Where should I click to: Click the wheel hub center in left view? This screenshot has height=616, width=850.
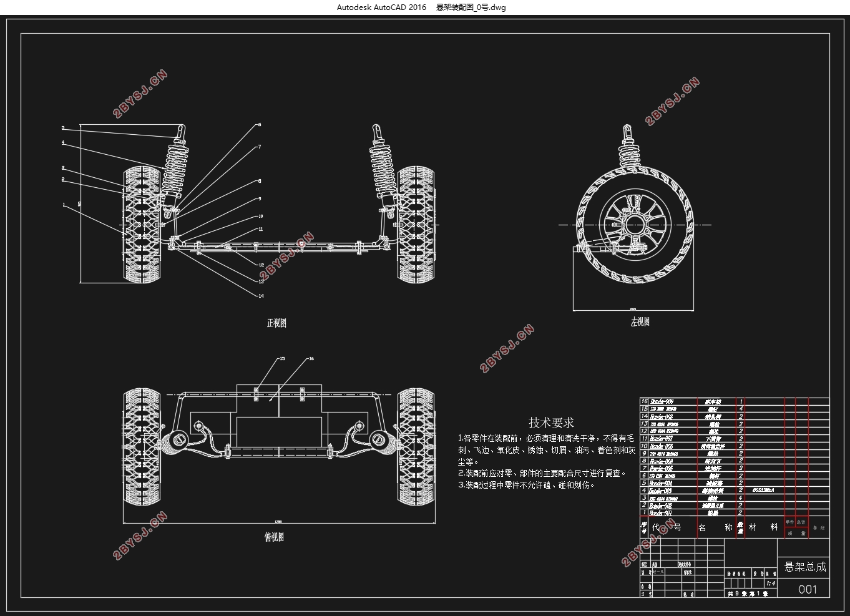pos(635,225)
